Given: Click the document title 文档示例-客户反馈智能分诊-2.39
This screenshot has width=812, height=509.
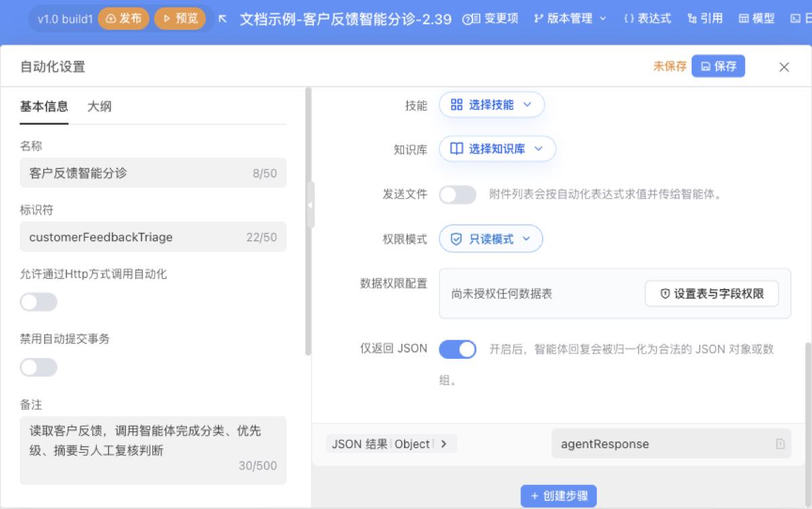Looking at the screenshot, I should [x=346, y=19].
